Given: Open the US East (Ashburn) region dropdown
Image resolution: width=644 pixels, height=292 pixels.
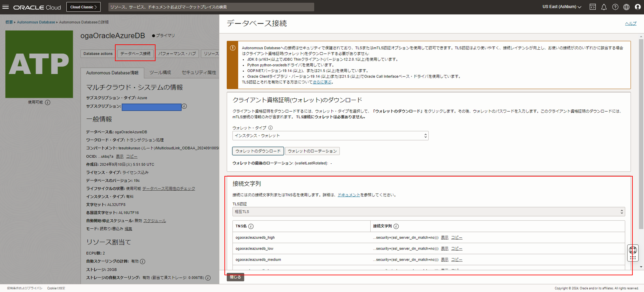Looking at the screenshot, I should coord(562,7).
